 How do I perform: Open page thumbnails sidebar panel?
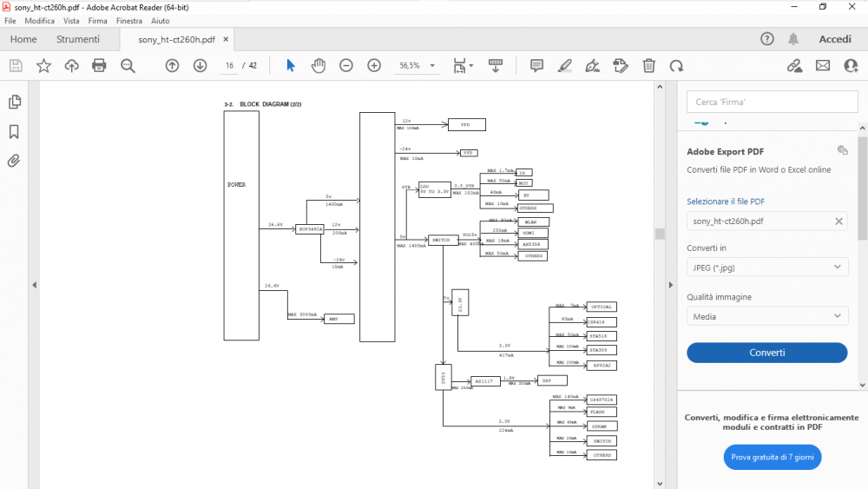14,102
